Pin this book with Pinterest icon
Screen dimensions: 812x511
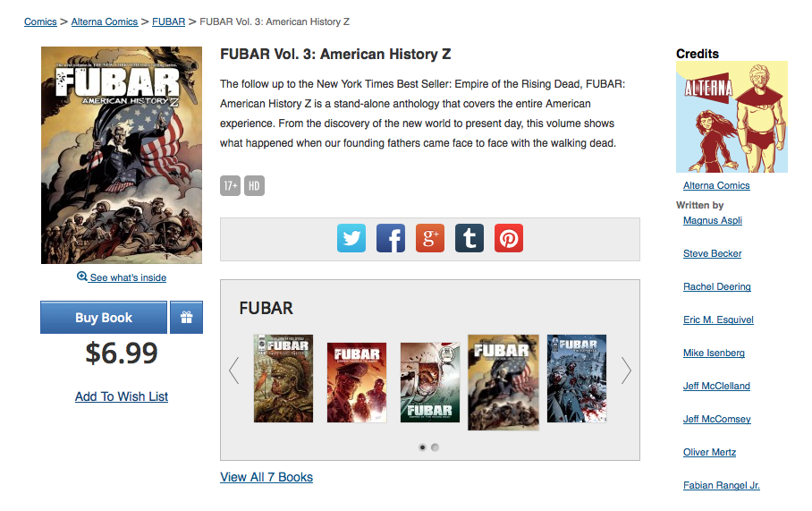point(509,238)
